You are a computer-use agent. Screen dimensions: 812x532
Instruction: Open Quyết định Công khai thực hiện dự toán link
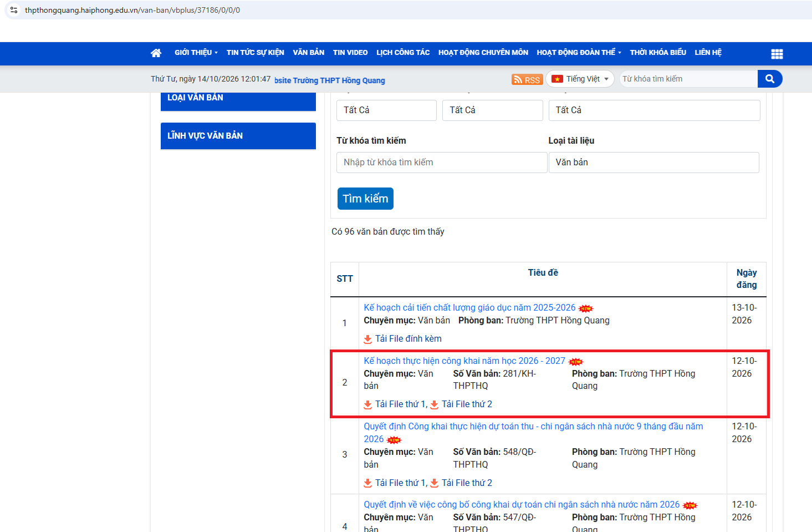tap(533, 433)
